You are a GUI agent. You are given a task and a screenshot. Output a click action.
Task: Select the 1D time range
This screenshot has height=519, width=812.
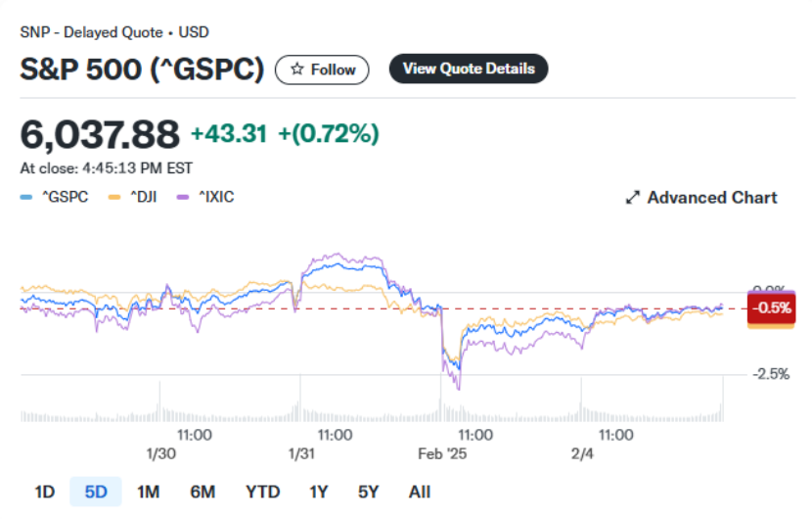click(x=44, y=492)
